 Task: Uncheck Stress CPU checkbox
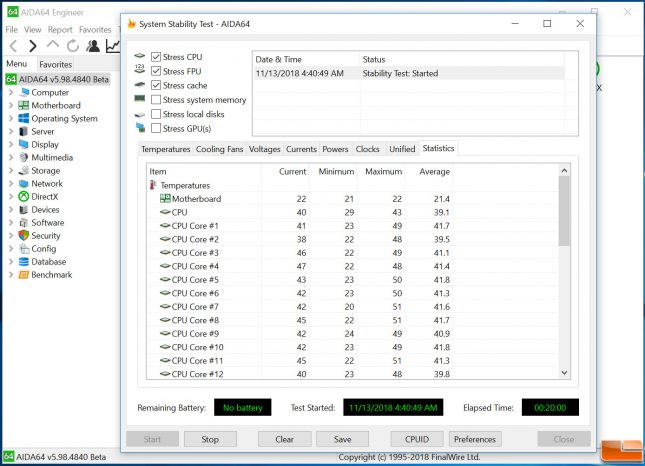point(156,57)
